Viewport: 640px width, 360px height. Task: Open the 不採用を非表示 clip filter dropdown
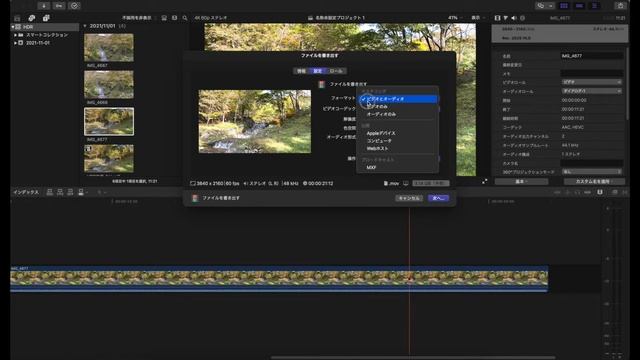(x=139, y=18)
